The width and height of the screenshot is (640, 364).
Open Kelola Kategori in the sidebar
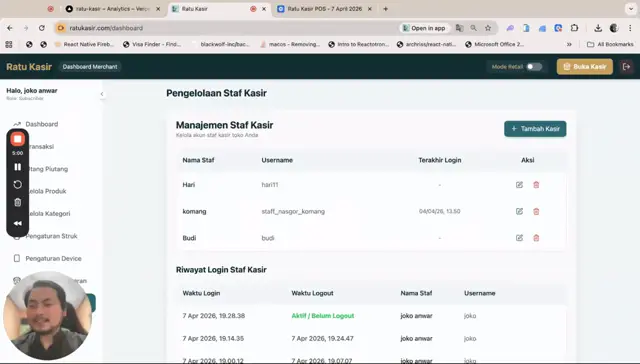tap(49, 213)
